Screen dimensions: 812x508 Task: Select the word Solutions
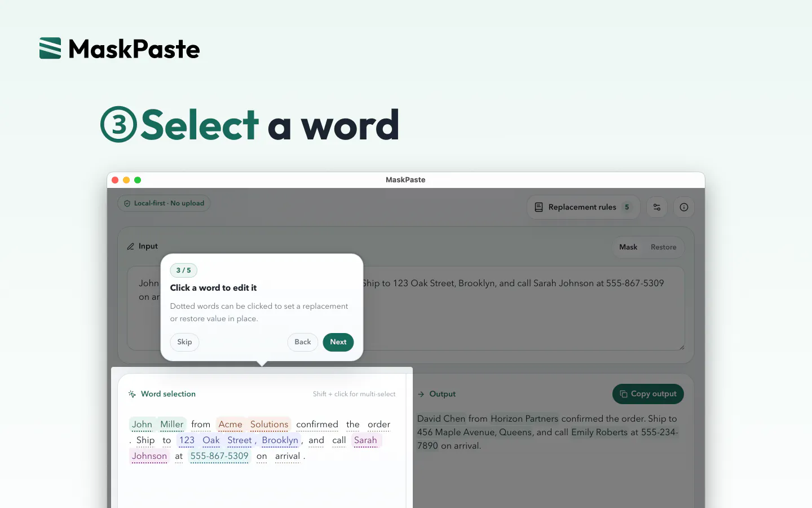point(269,424)
